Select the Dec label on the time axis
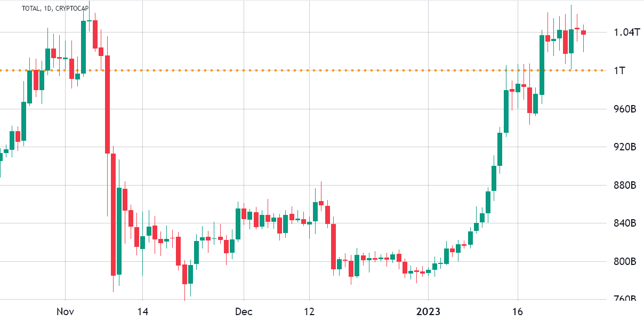 (x=243, y=311)
